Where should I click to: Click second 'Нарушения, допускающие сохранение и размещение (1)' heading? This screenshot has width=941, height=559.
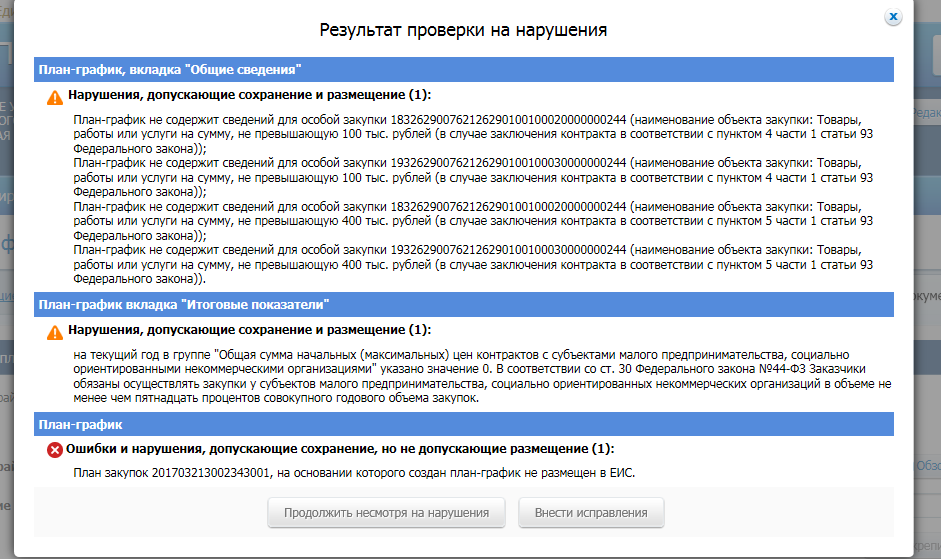pyautogui.click(x=249, y=331)
